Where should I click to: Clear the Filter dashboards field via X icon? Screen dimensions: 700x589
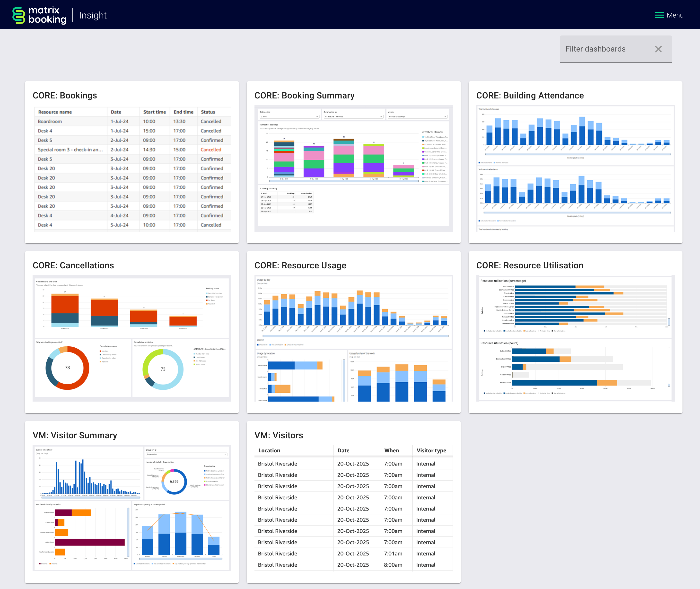tap(658, 49)
